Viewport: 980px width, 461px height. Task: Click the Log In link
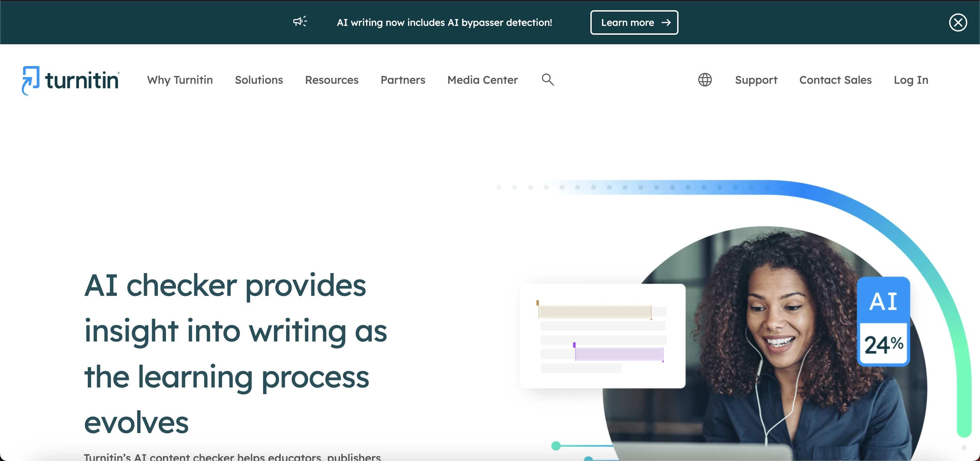tap(910, 80)
